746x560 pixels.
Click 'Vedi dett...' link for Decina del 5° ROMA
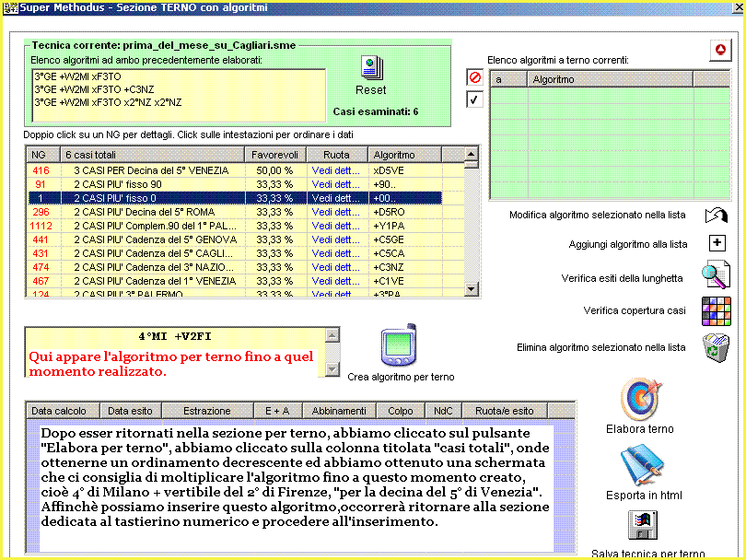(x=336, y=212)
